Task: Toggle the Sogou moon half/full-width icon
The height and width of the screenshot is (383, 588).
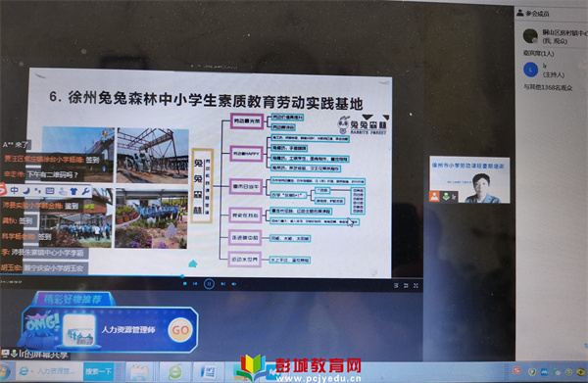Action: (x=26, y=191)
